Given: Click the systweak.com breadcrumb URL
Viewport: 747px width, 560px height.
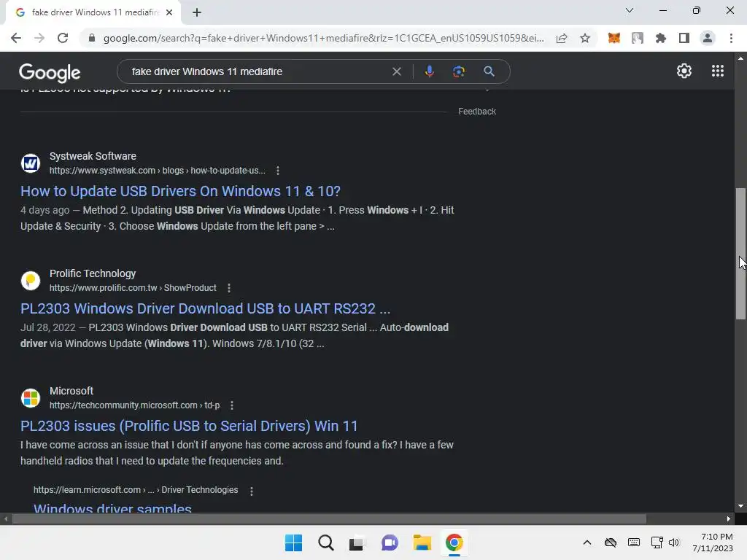Looking at the screenshot, I should coord(158,171).
